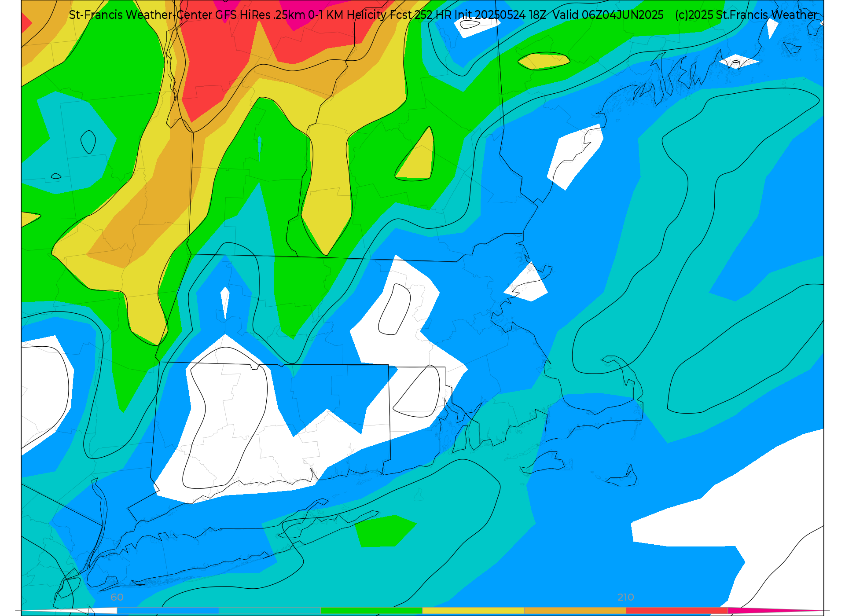845x616 pixels.
Task: Click 'GFS HiRes .25km' in the title
Action: pos(260,15)
